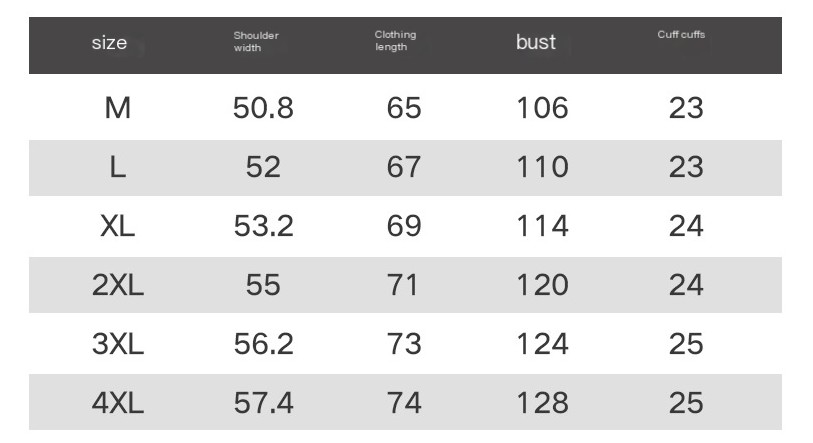Click the "Shoulder width" column header
This screenshot has width=813, height=443.
(x=256, y=42)
